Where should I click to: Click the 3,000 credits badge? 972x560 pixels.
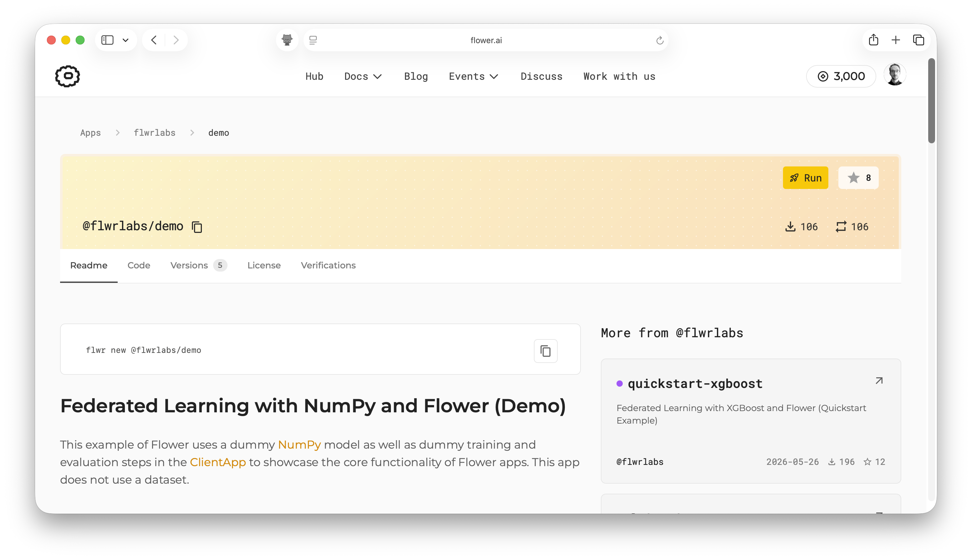(x=841, y=76)
